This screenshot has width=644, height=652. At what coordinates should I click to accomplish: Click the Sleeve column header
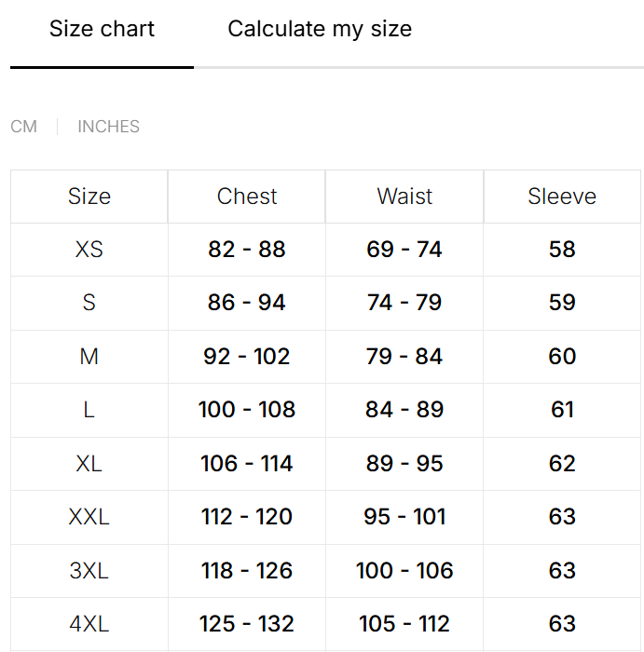562,197
